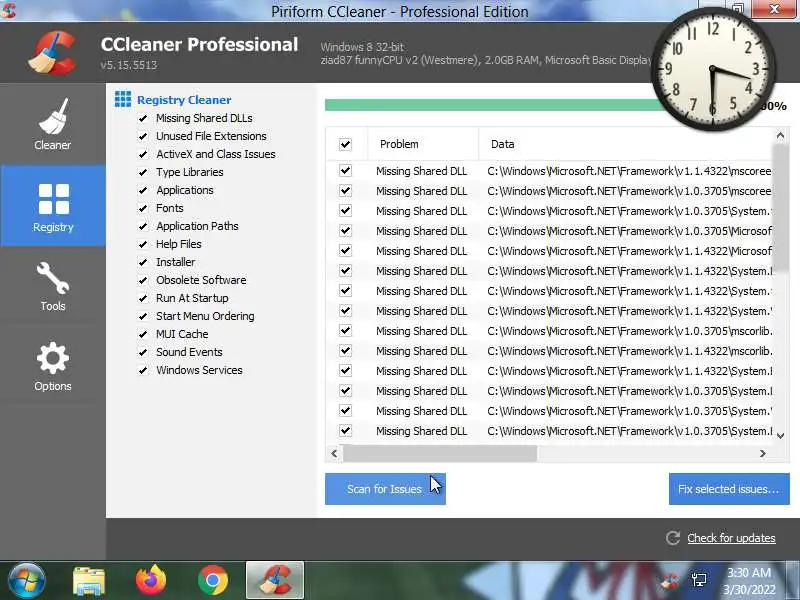This screenshot has height=600, width=800.
Task: Toggle the Start Menu Ordering checkbox
Action: pyautogui.click(x=143, y=316)
